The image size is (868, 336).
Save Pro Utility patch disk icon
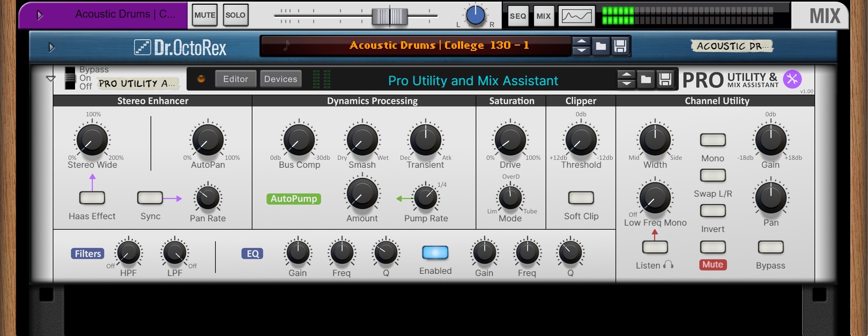665,79
